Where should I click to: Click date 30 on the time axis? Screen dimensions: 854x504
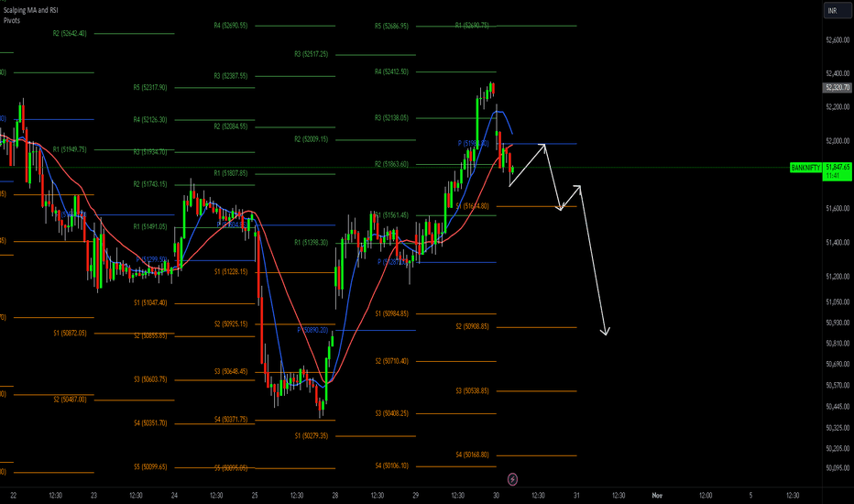pyautogui.click(x=496, y=495)
